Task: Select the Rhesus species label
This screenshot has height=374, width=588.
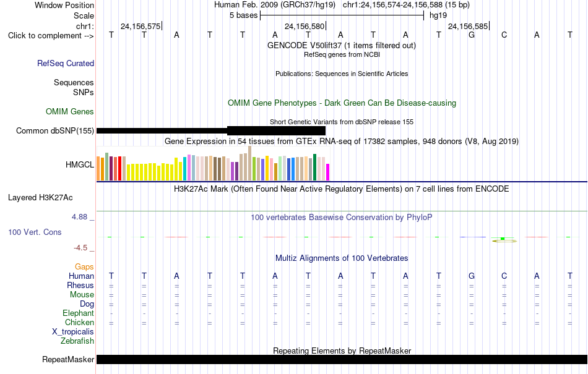Action: click(x=80, y=285)
